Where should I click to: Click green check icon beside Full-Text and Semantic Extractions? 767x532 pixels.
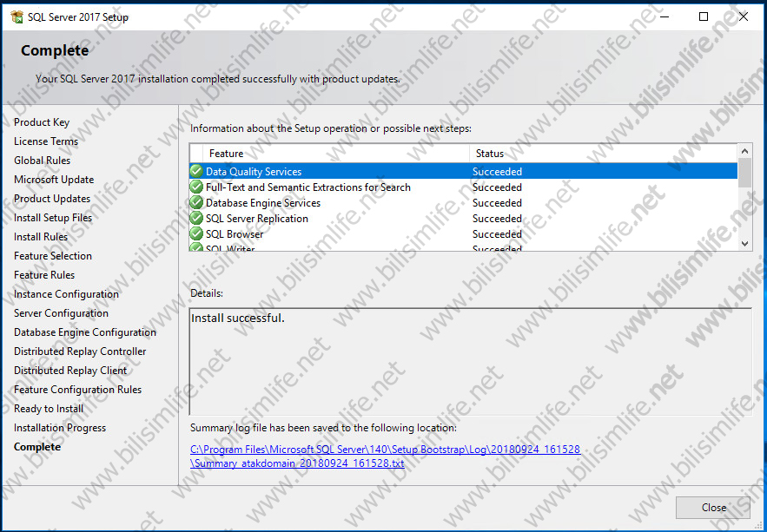(x=196, y=187)
